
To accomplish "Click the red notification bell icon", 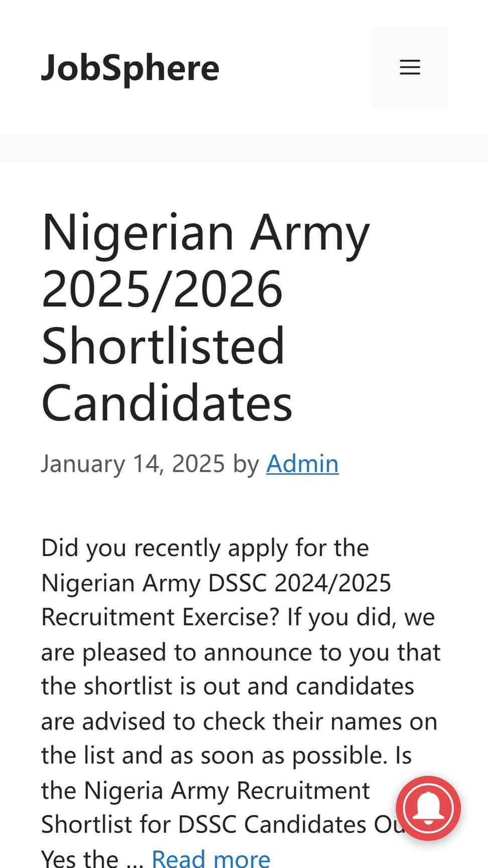I will pos(428,808).
